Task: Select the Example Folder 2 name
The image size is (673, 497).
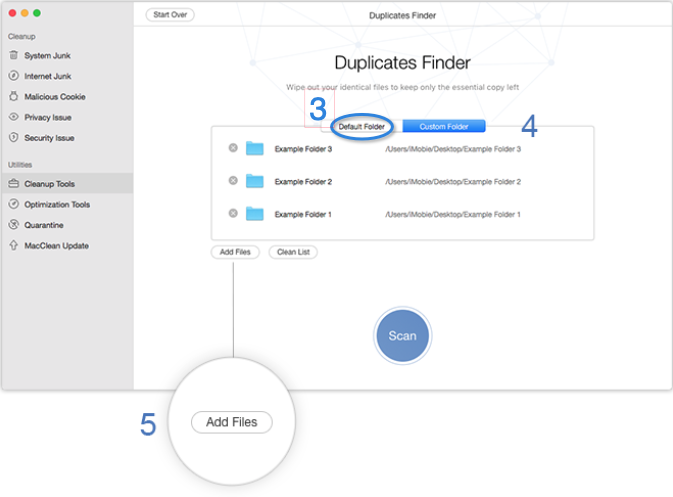Action: [x=303, y=182]
